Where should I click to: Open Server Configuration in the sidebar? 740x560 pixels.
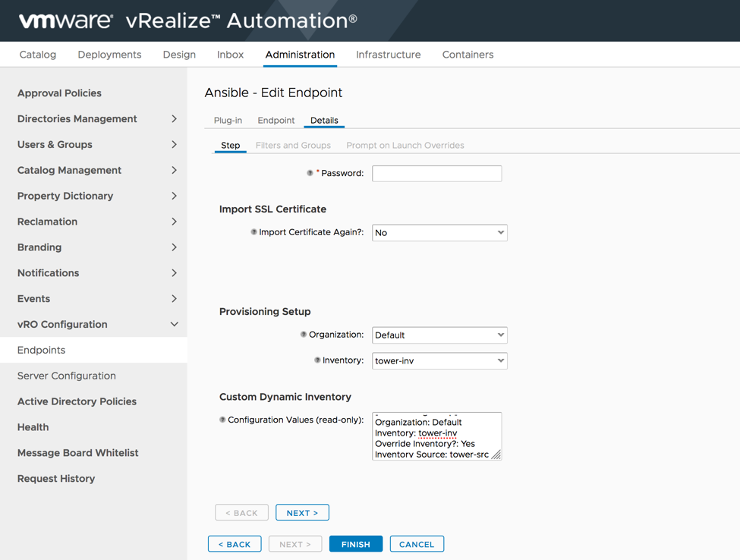coord(67,376)
